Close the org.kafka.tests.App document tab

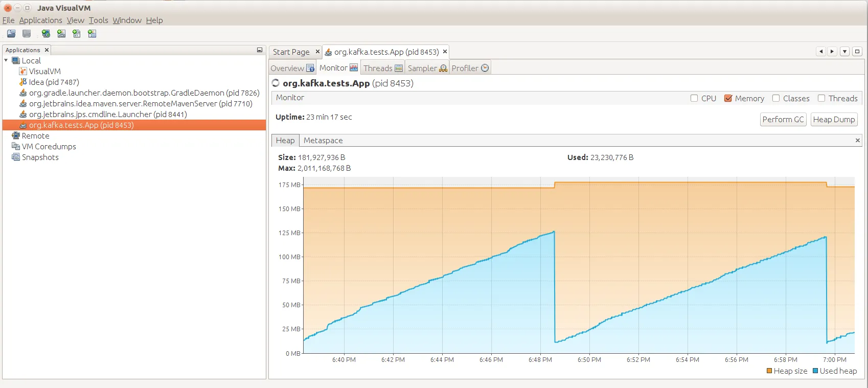(x=445, y=52)
